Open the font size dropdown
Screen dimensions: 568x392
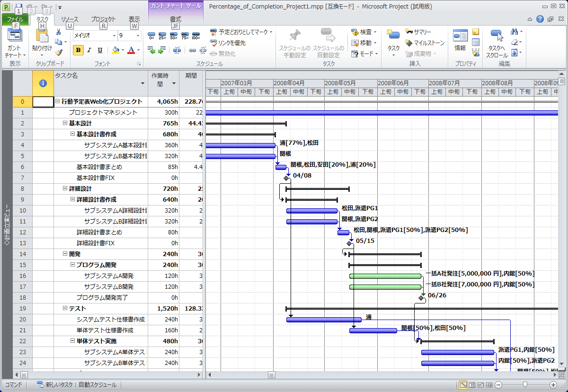click(x=137, y=36)
